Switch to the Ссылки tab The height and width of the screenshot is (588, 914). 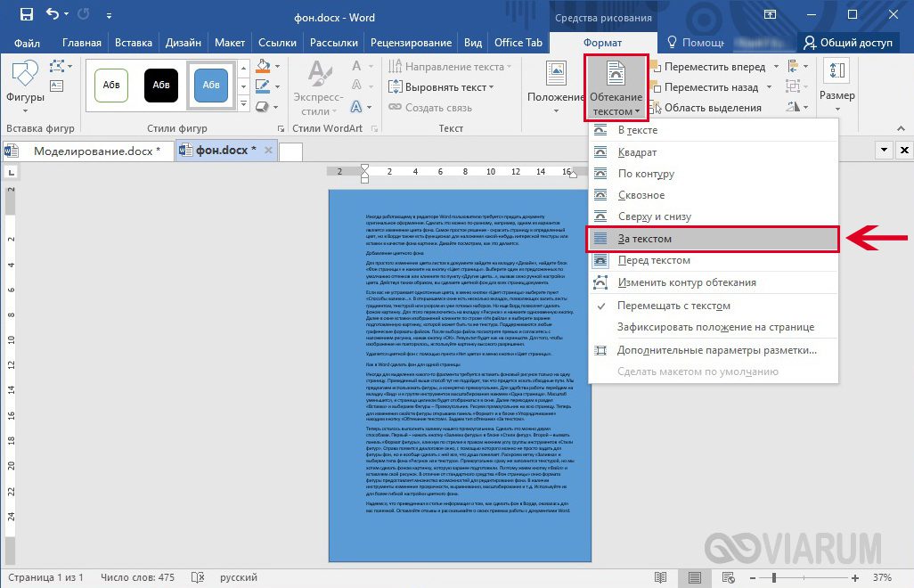(x=277, y=43)
